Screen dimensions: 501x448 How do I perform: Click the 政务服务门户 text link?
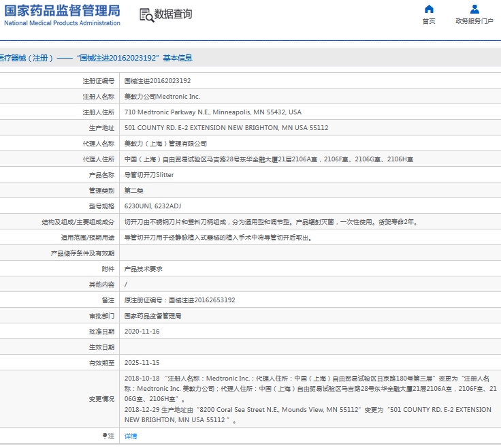[x=474, y=21]
